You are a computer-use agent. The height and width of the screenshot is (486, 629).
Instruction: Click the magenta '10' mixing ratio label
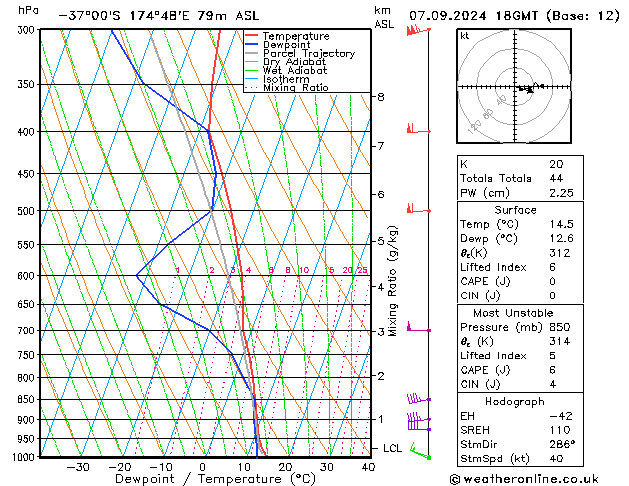pos(304,270)
